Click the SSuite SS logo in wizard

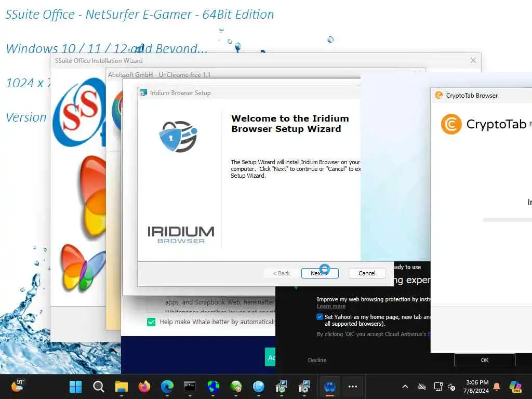(x=79, y=112)
